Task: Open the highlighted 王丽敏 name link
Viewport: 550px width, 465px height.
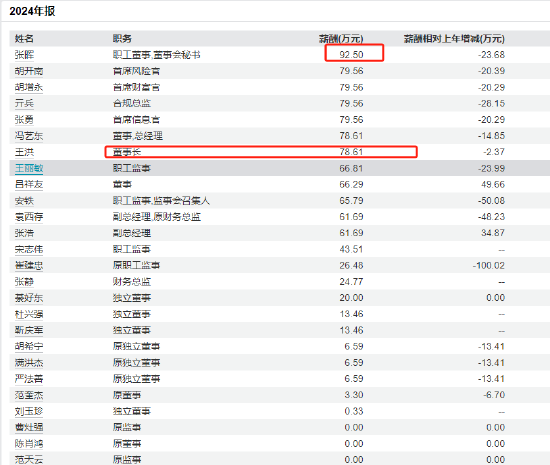Action: click(29, 168)
